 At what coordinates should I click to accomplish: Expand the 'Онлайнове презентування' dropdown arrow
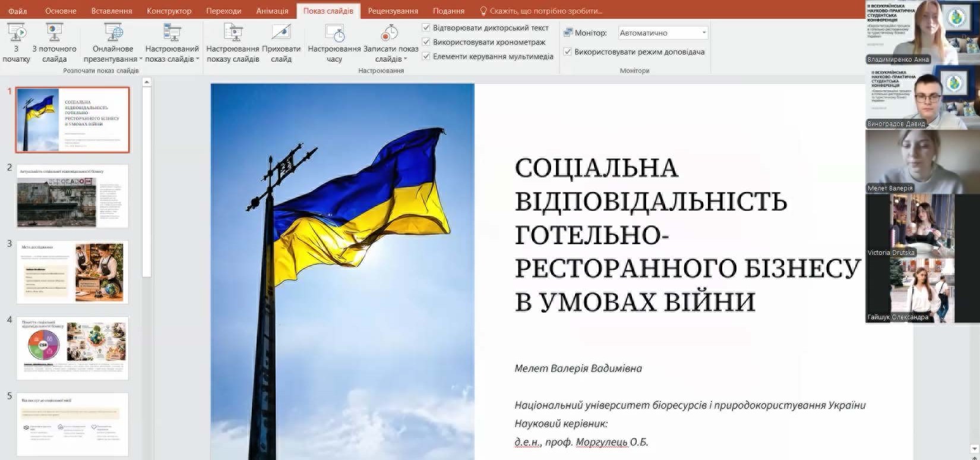tap(141, 59)
